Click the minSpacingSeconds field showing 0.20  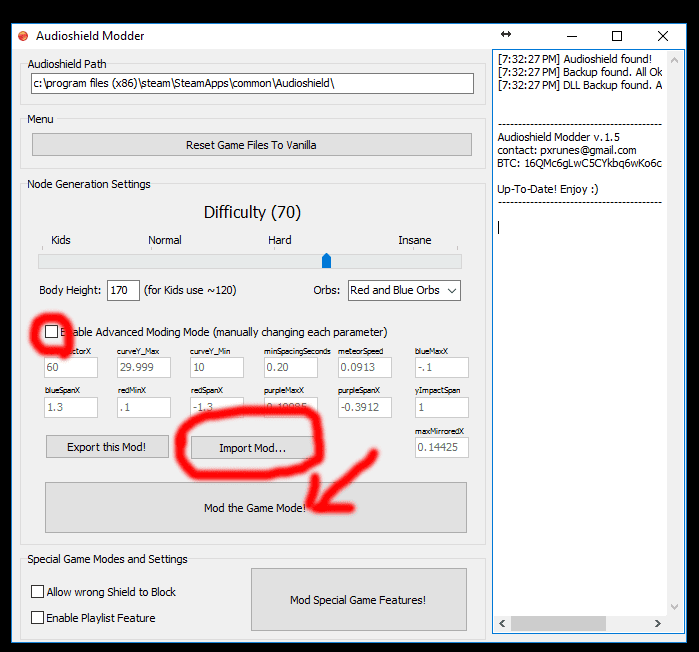tap(291, 367)
